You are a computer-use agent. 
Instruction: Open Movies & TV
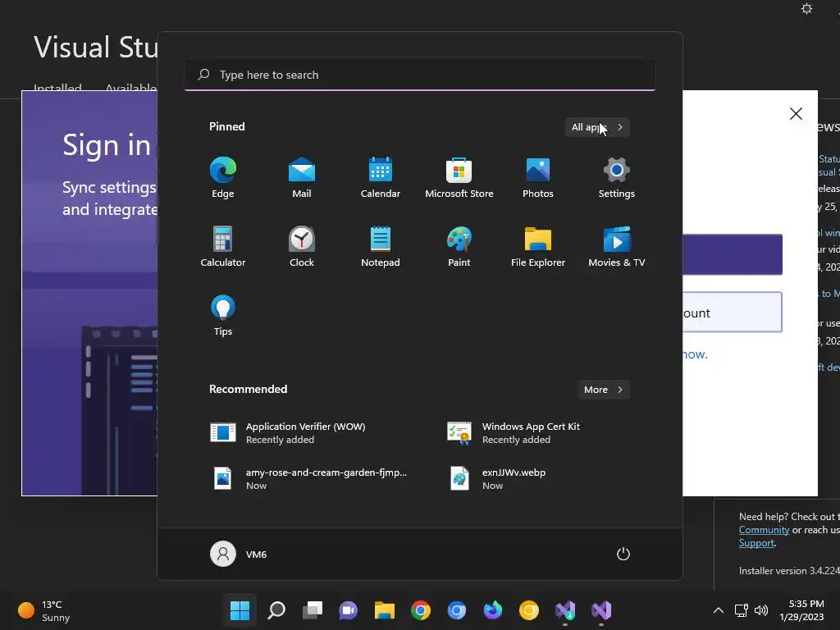pyautogui.click(x=617, y=246)
